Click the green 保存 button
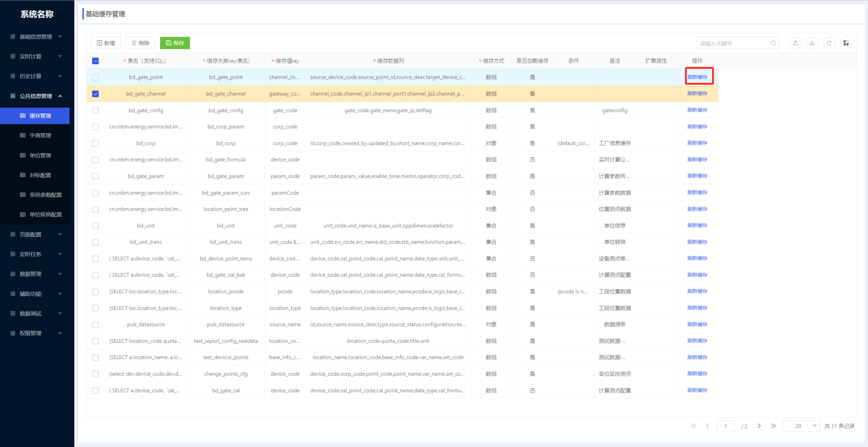 [x=175, y=43]
